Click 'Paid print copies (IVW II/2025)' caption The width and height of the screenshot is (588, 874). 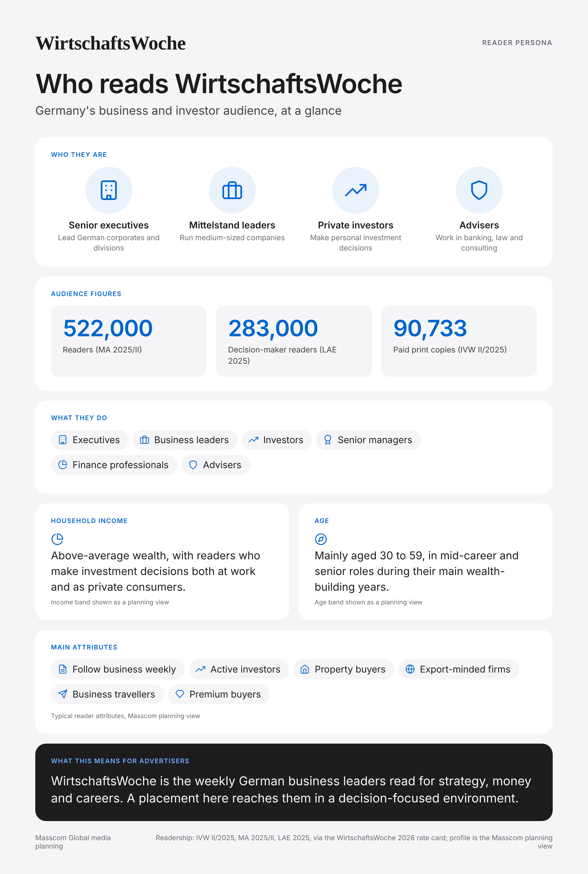click(x=450, y=350)
